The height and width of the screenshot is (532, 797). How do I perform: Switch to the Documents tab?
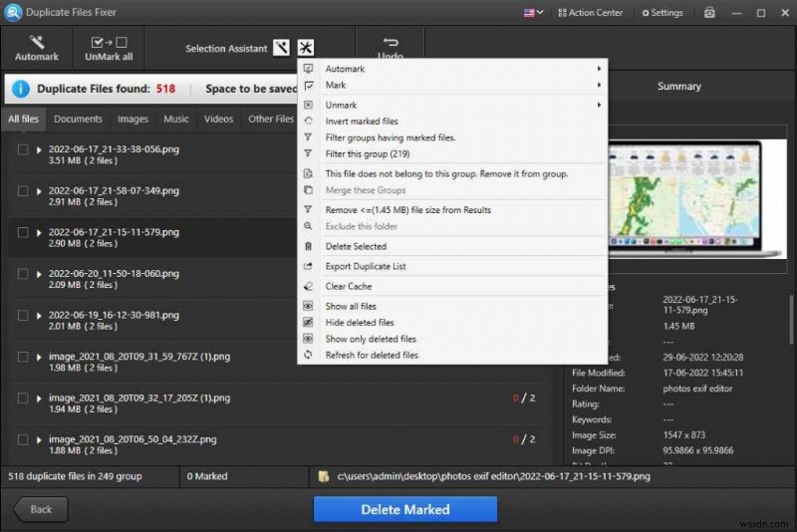coord(78,119)
